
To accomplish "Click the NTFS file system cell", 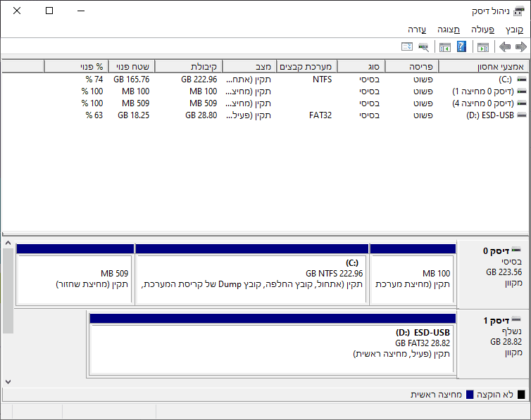I will coord(322,79).
